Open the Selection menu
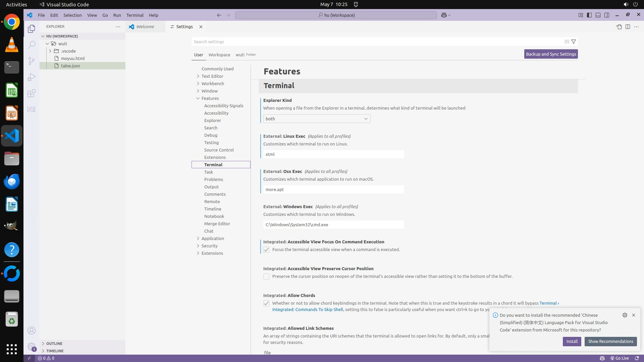 (x=72, y=15)
